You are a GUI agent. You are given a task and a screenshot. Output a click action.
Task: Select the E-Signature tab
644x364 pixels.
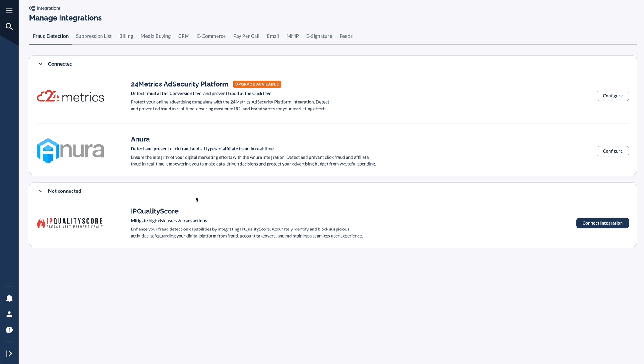click(319, 36)
